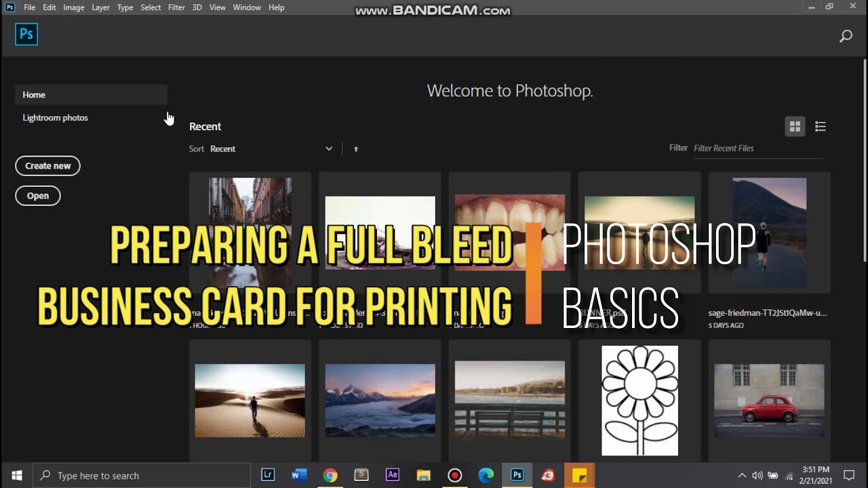Image resolution: width=868 pixels, height=488 pixels.
Task: Open the Edit menu
Action: pos(50,7)
